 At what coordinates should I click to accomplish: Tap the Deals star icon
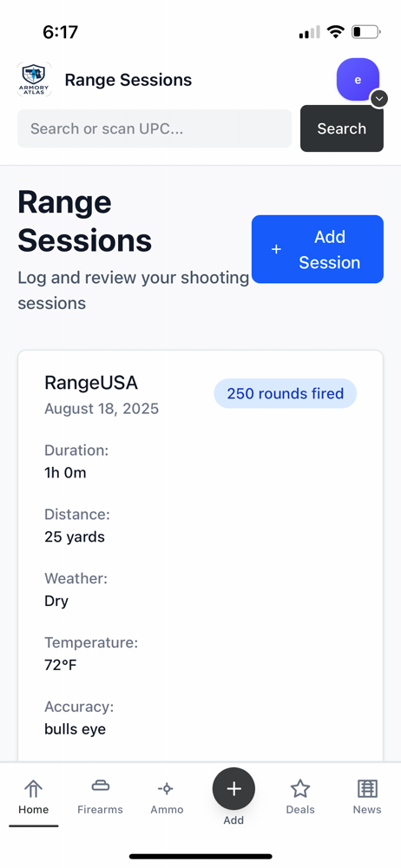pyautogui.click(x=300, y=788)
